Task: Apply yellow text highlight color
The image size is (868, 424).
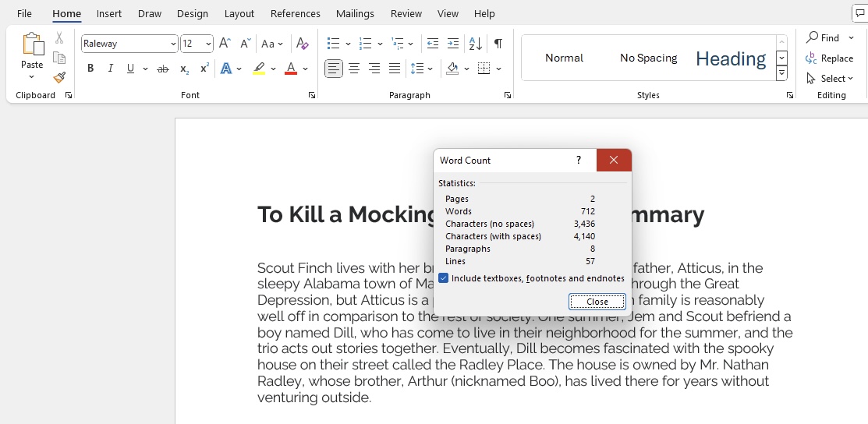Action: click(258, 69)
